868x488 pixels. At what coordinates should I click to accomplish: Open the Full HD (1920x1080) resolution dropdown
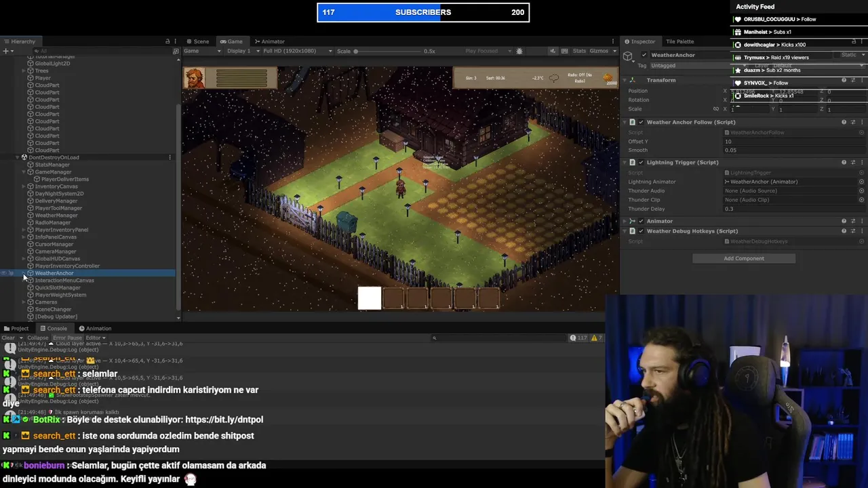point(297,51)
